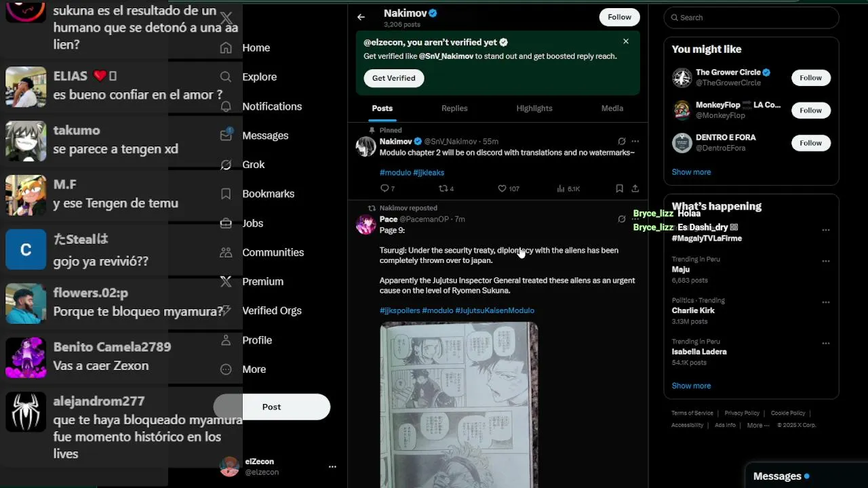Open Jobs briefcase in sidebar

[x=226, y=223]
